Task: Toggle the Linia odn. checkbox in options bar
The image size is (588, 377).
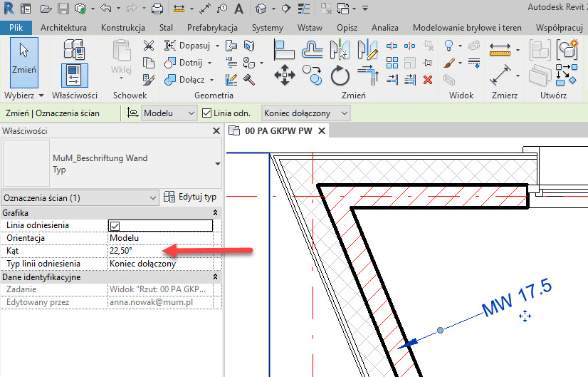Action: 207,113
